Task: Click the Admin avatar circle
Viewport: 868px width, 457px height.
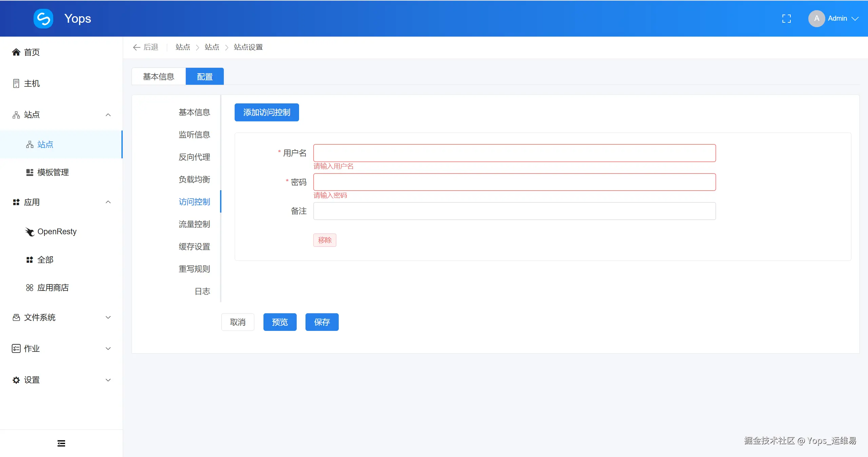Action: point(817,19)
